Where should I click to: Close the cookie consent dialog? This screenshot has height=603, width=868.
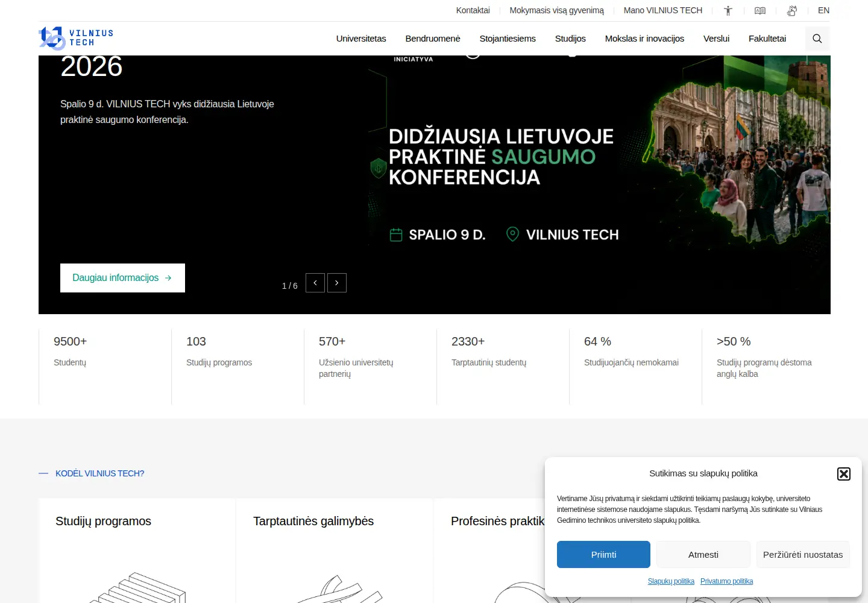coord(844,474)
